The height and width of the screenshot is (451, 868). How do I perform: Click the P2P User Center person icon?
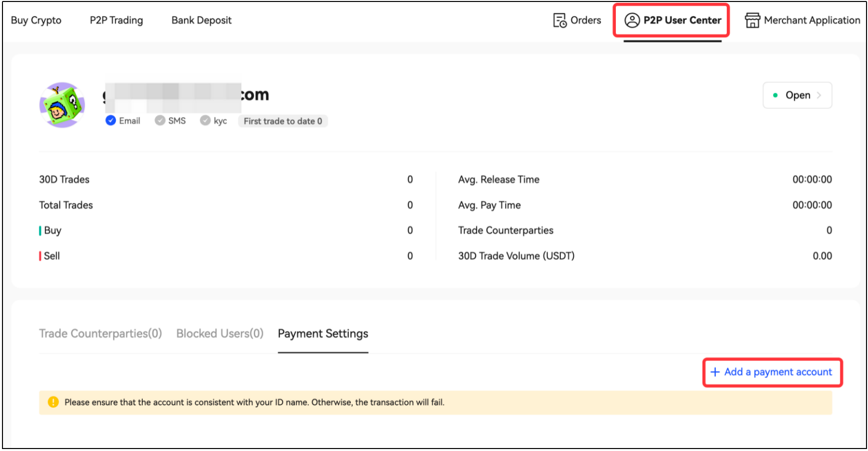(632, 20)
